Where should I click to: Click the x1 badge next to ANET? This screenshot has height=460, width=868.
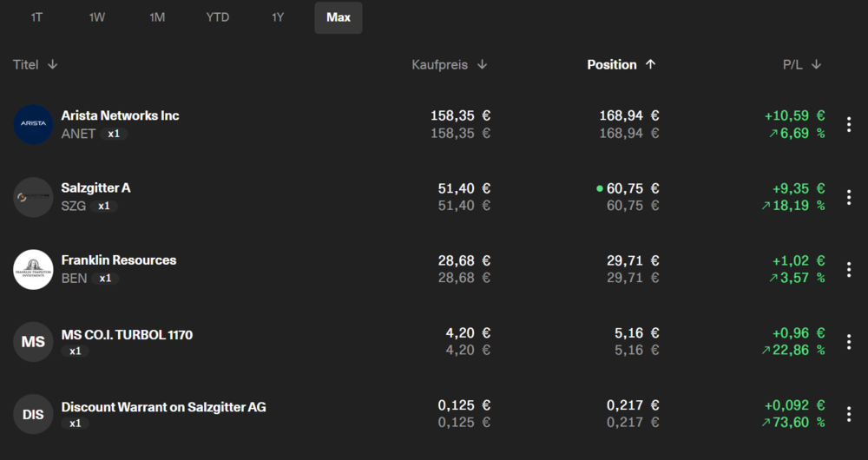(x=114, y=134)
